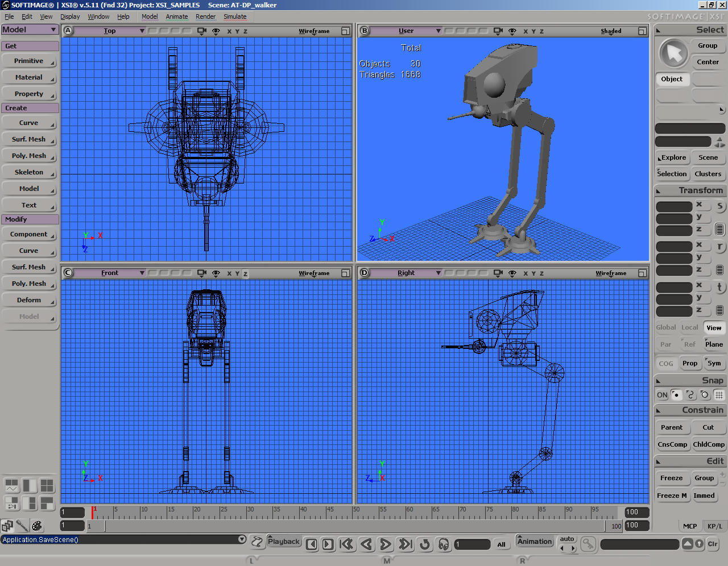Toggle the audio headphones icon
728x566 pixels.
[444, 544]
